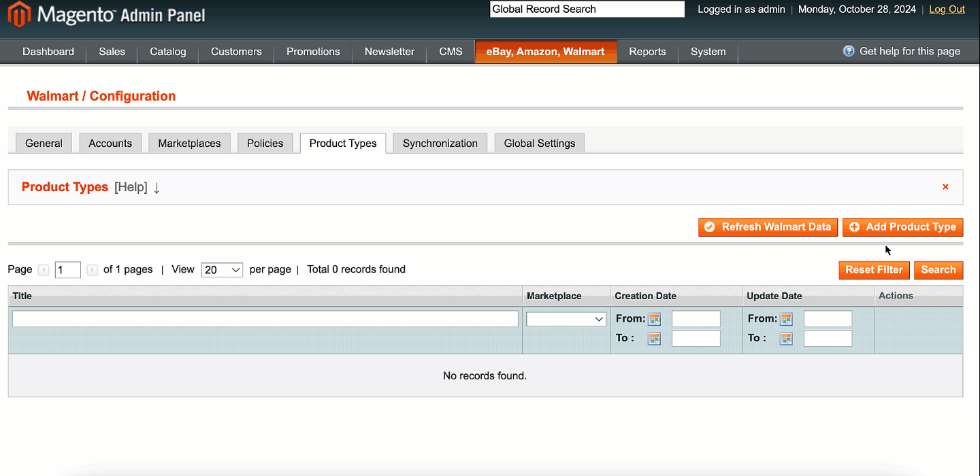This screenshot has width=980, height=476.
Task: Expand the Product Types help arrow
Action: click(x=157, y=188)
